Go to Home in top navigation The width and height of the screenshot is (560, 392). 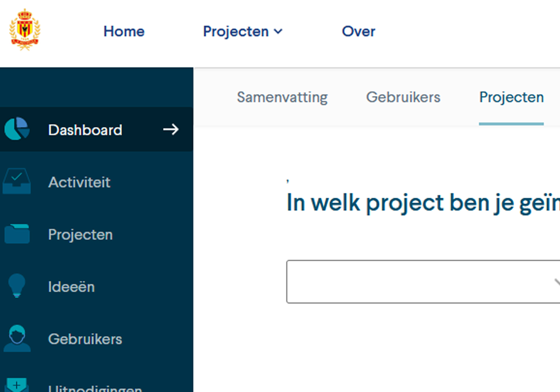point(124,31)
